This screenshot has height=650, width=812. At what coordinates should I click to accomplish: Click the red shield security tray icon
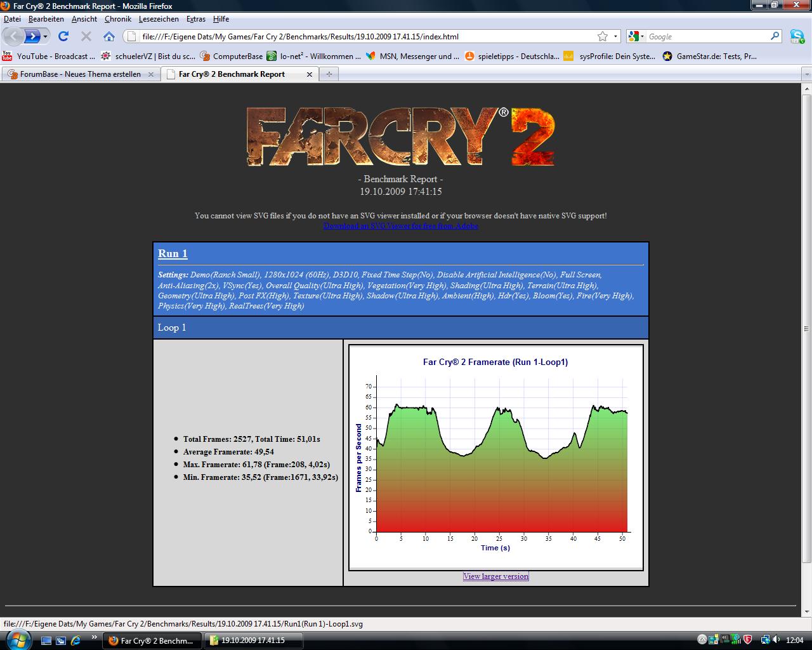click(x=748, y=640)
